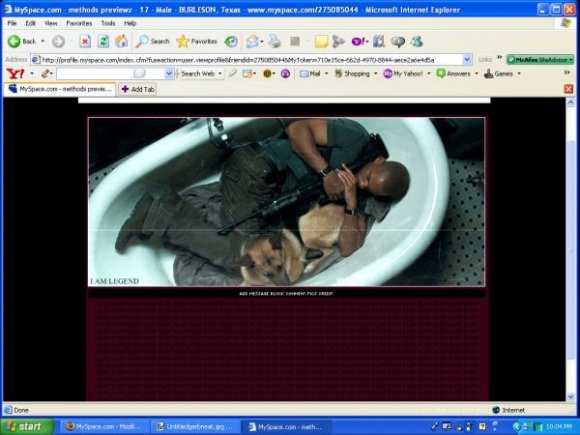
Task: Click the vertical scrollbar up arrow
Action: [570, 103]
